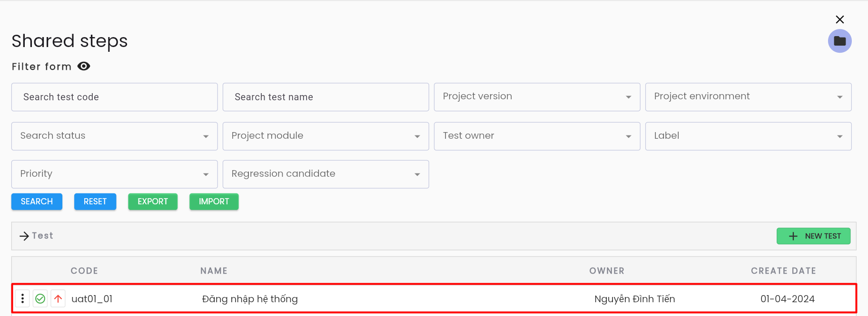
Task: Click the plus icon in New Test
Action: click(793, 236)
